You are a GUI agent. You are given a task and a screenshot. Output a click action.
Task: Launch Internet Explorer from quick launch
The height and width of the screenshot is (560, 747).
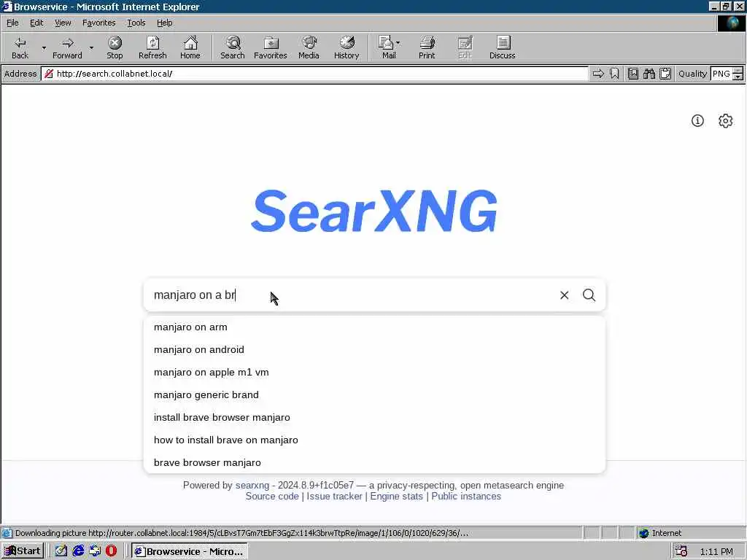coord(78,551)
